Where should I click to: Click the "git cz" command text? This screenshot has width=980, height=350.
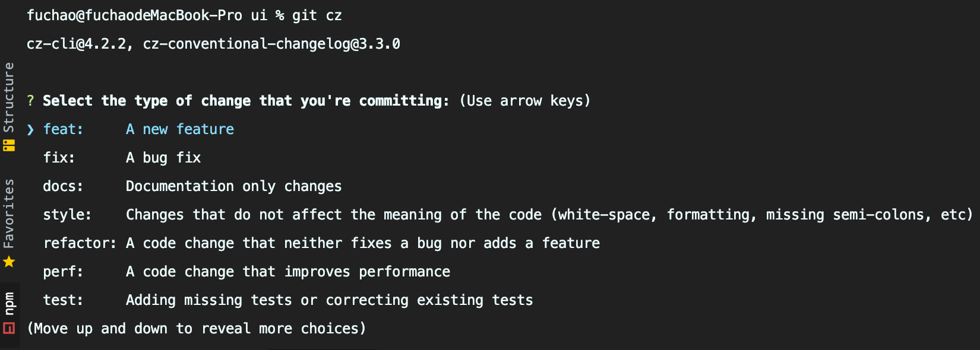(x=317, y=15)
